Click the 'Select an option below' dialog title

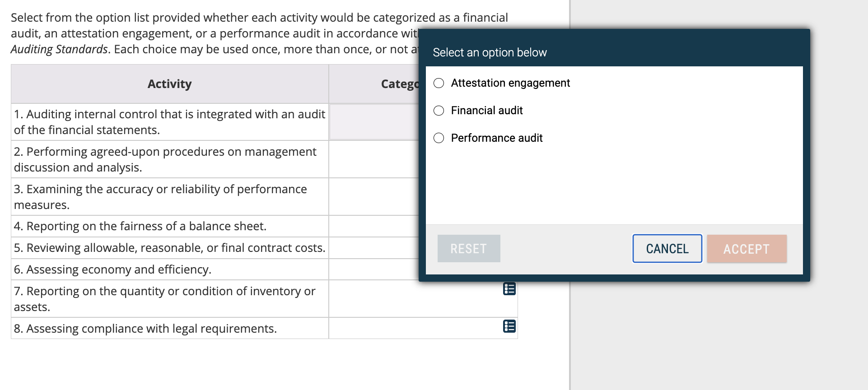click(490, 52)
